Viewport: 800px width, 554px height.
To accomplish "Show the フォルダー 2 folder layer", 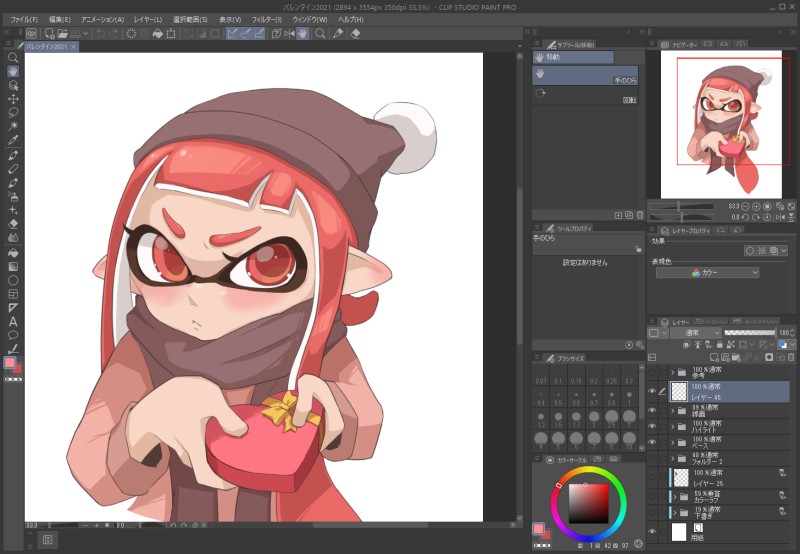I will click(x=652, y=458).
